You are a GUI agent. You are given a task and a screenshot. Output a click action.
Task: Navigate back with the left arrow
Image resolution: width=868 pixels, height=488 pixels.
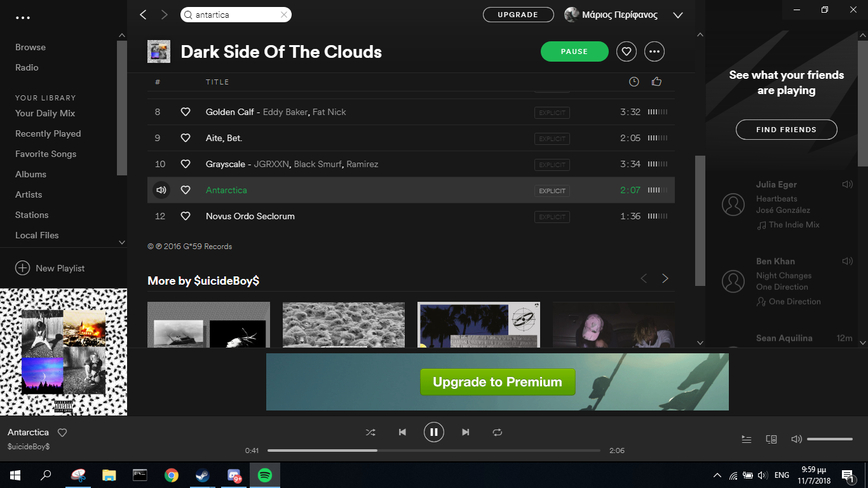(143, 15)
